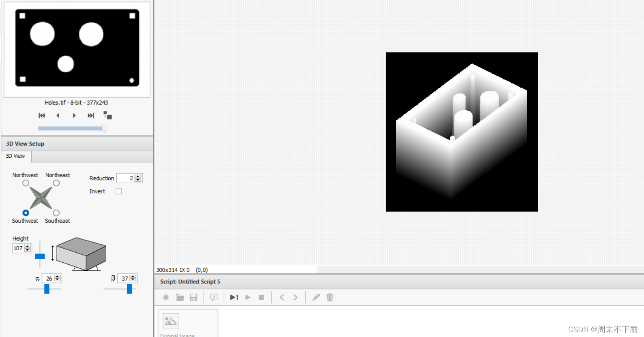Decrease Height with the down arrow
644x337 pixels.
pos(28,250)
